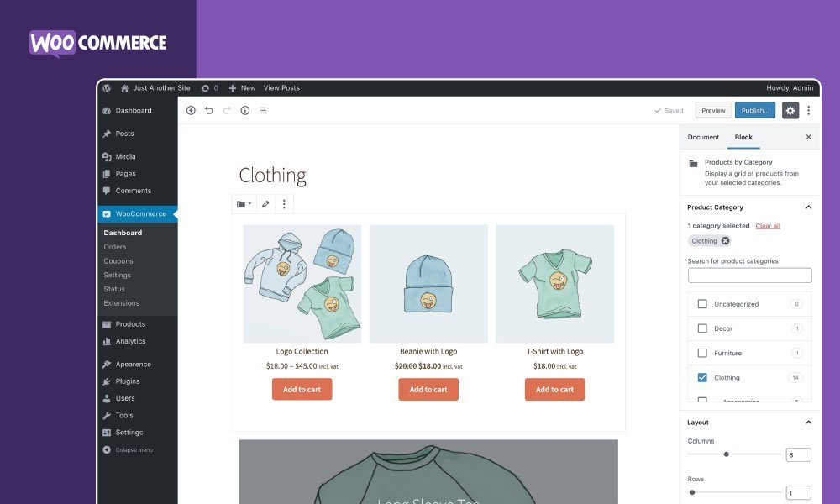Click the Logo Collection product image

pos(302,284)
